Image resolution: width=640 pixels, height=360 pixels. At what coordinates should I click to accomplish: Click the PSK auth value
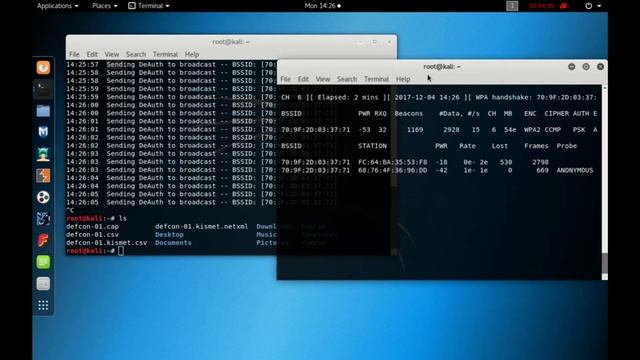point(579,130)
